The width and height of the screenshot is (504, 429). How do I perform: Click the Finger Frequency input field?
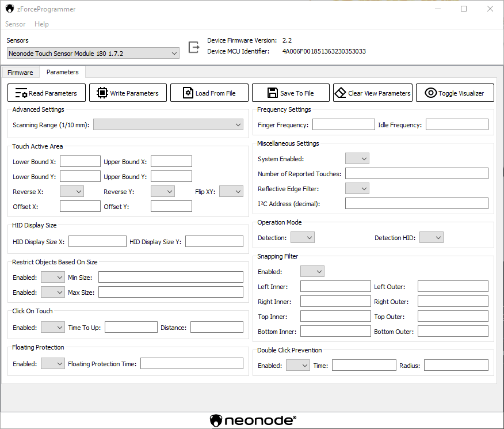click(343, 125)
